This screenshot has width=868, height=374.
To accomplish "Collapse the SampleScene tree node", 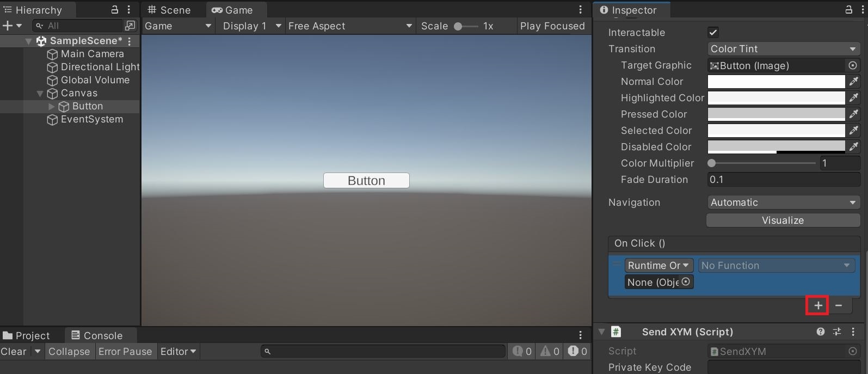I will (x=28, y=41).
